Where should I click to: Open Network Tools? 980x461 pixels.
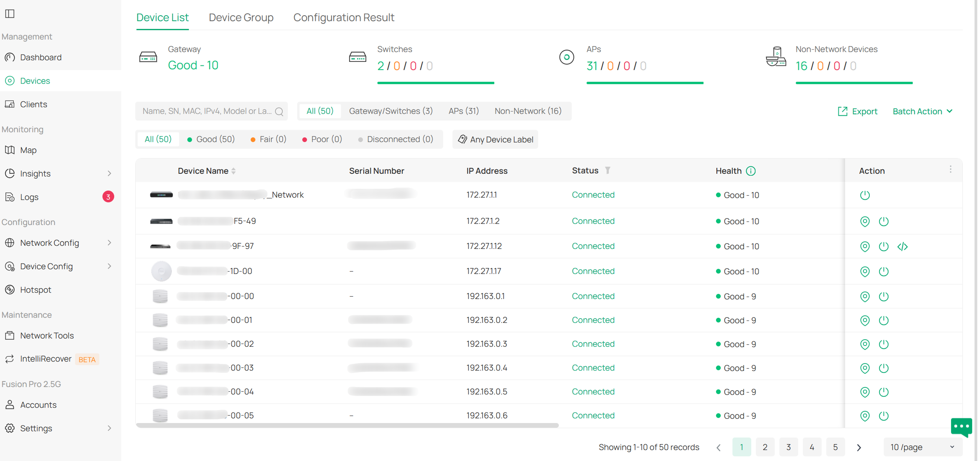pyautogui.click(x=47, y=335)
